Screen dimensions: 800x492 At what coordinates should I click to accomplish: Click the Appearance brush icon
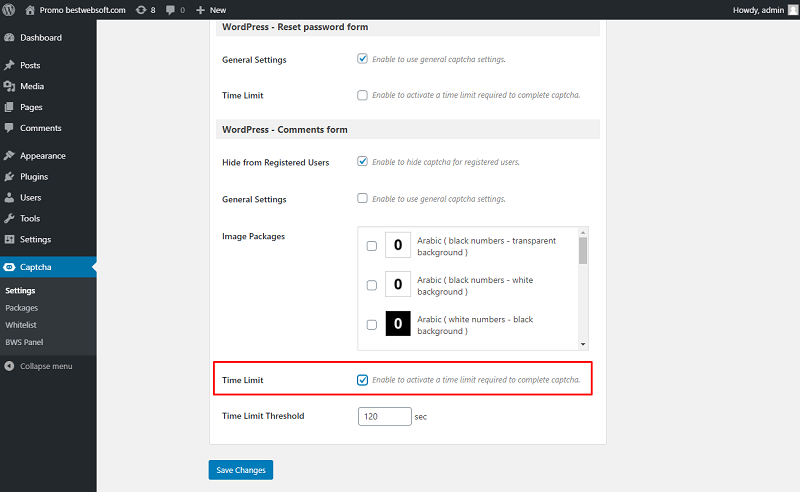pos(9,155)
